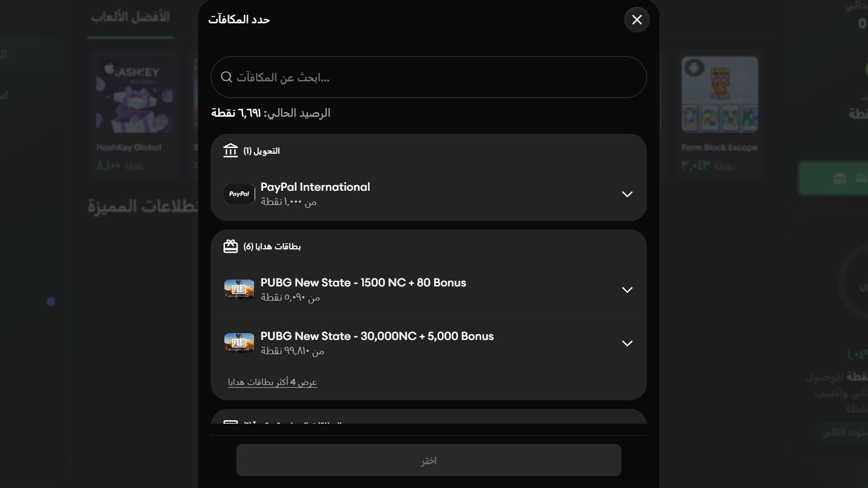Click the PayPal logo icon
The image size is (868, 488).
(x=239, y=194)
